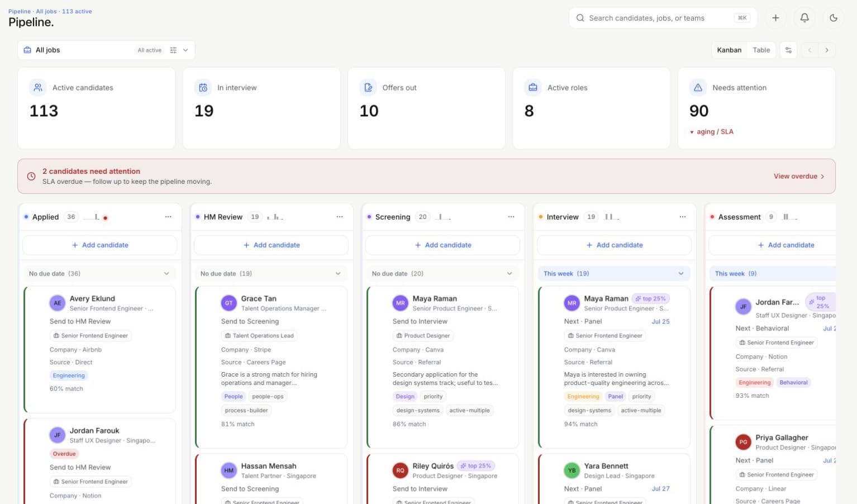Collapse No due date (19) group in HM Review

click(x=272, y=274)
